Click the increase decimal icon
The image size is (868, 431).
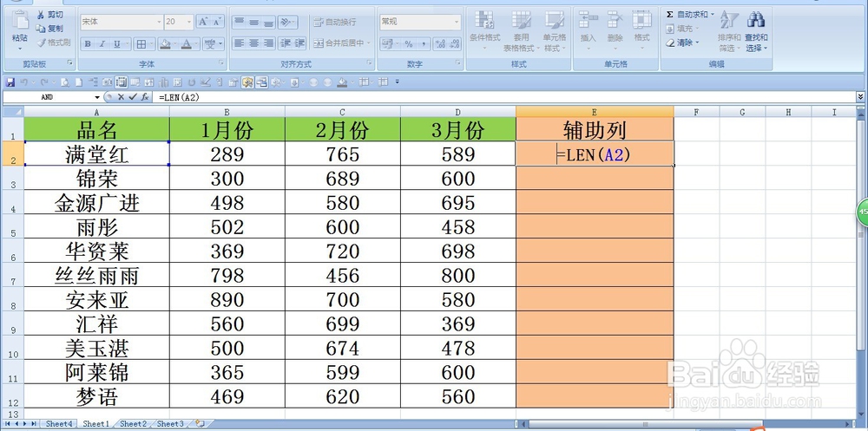(441, 43)
